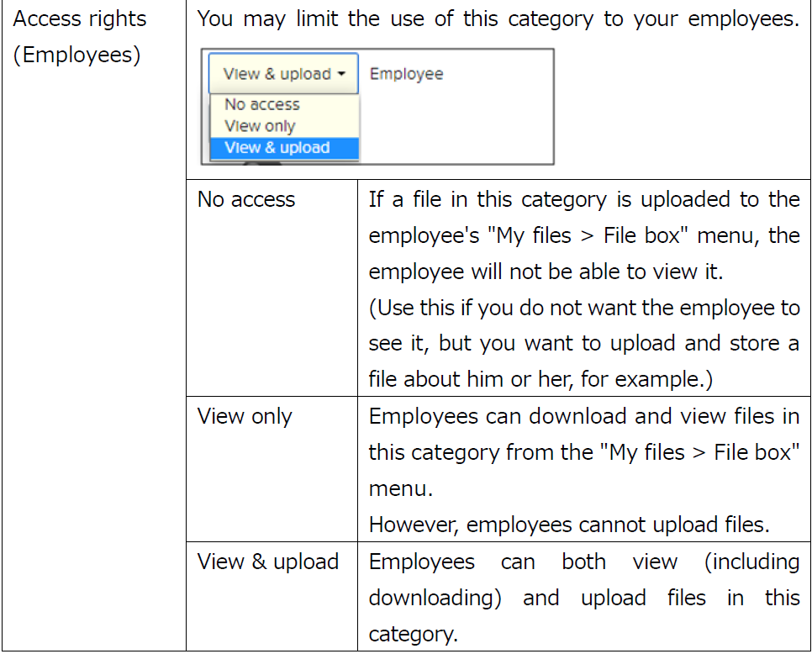The height and width of the screenshot is (654, 812).
Task: Click the caret arrow on the access dropdown
Action: [x=341, y=74]
